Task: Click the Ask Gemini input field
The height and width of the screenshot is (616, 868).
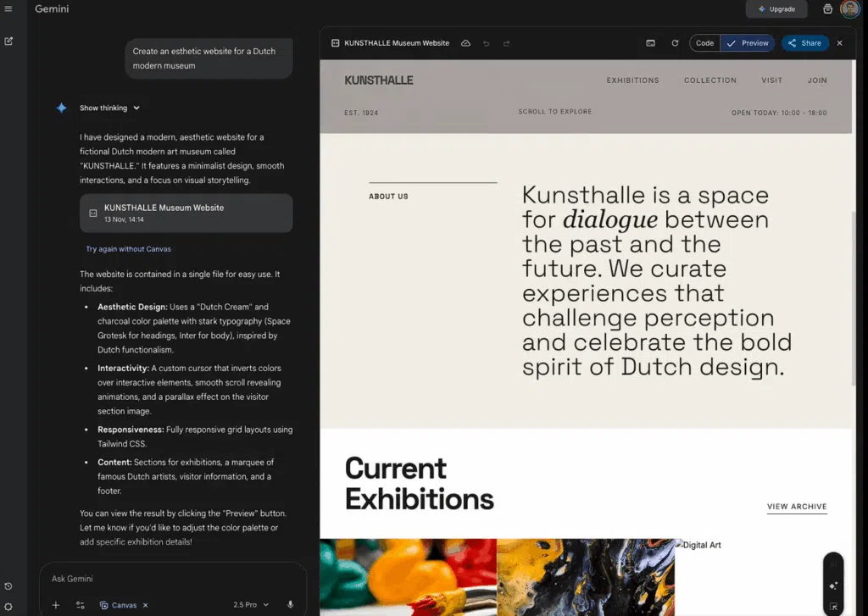Action: coord(170,579)
